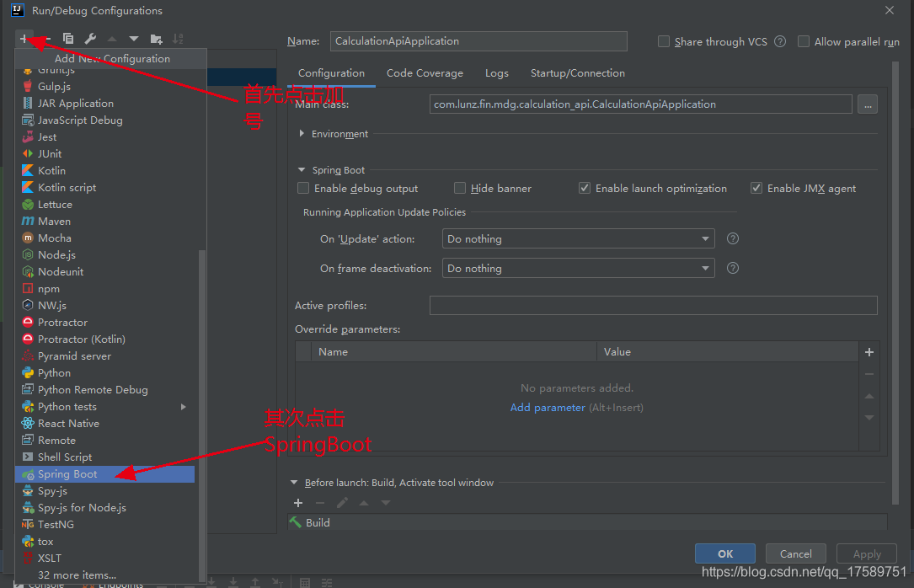
Task: Click the Cancel button
Action: point(796,553)
